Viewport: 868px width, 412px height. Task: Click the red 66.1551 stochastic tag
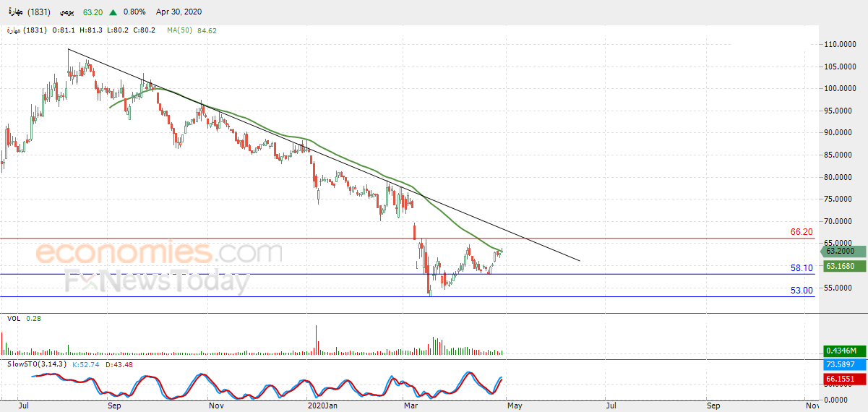click(843, 379)
